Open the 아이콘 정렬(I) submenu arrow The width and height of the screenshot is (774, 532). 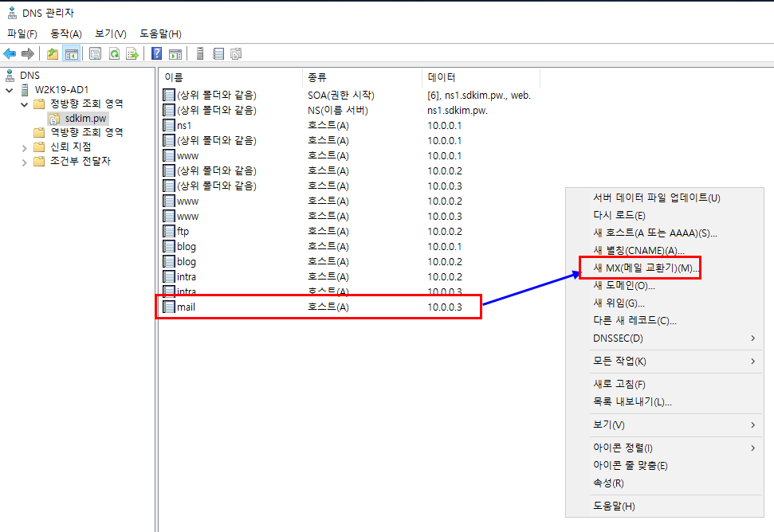(752, 448)
